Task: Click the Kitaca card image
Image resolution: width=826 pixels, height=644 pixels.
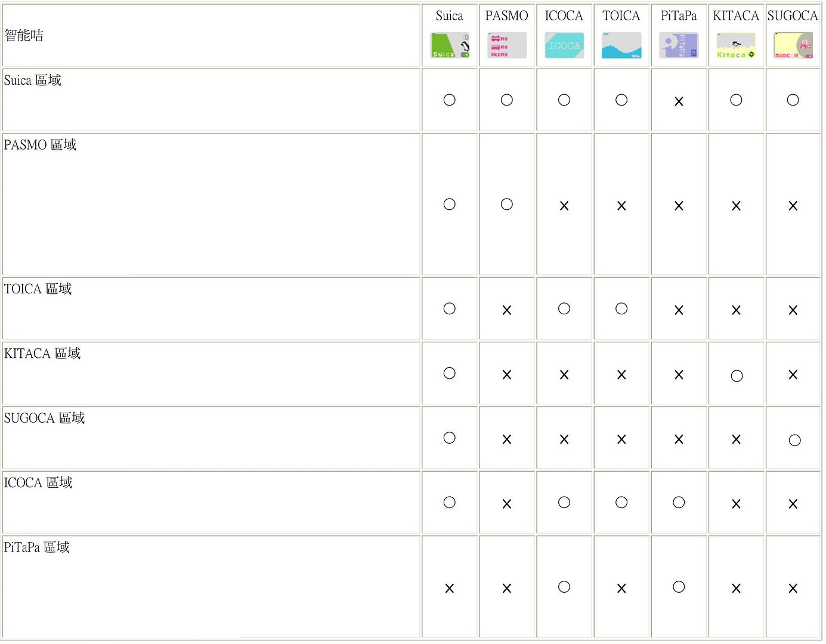Action: tap(736, 46)
